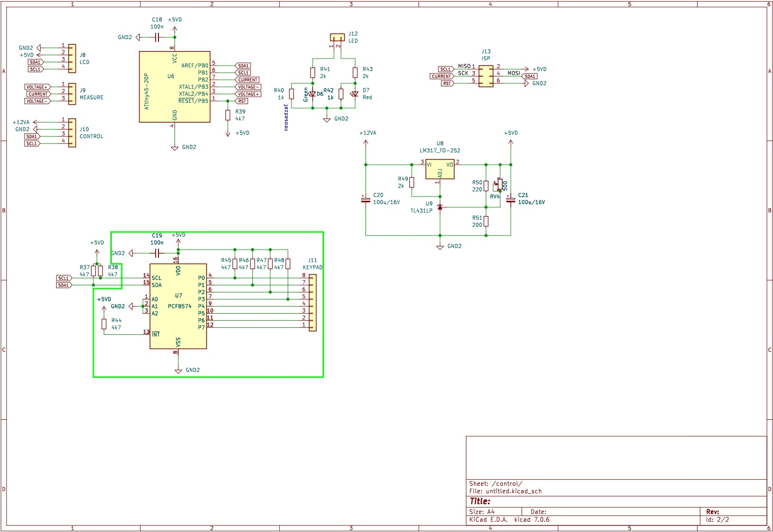Click the J13 ISP connector

[486, 76]
